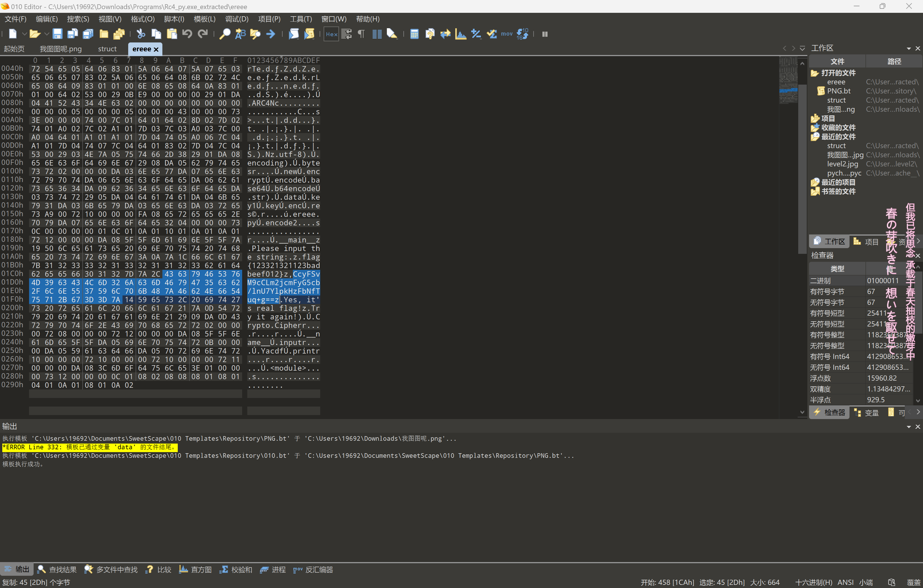Switch to the 起始页 tab
The width and height of the screenshot is (923, 588).
pos(14,49)
